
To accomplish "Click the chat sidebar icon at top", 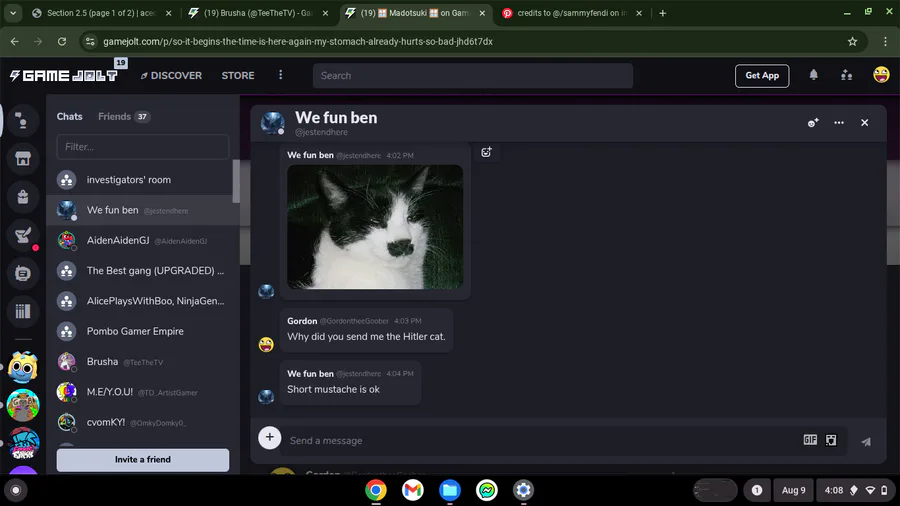I will (22, 121).
